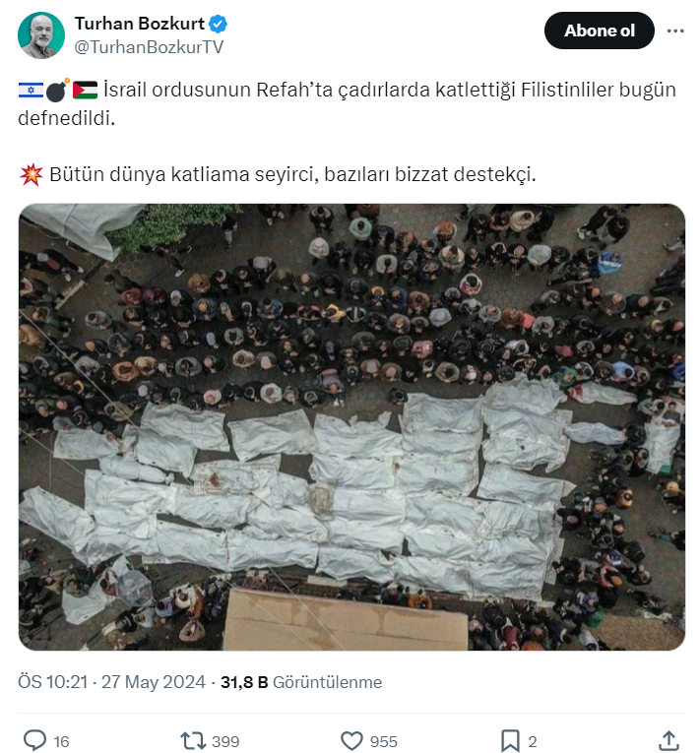The height and width of the screenshot is (753, 700).
Task: Click the collision emoji before Bütün
Action: [32, 174]
